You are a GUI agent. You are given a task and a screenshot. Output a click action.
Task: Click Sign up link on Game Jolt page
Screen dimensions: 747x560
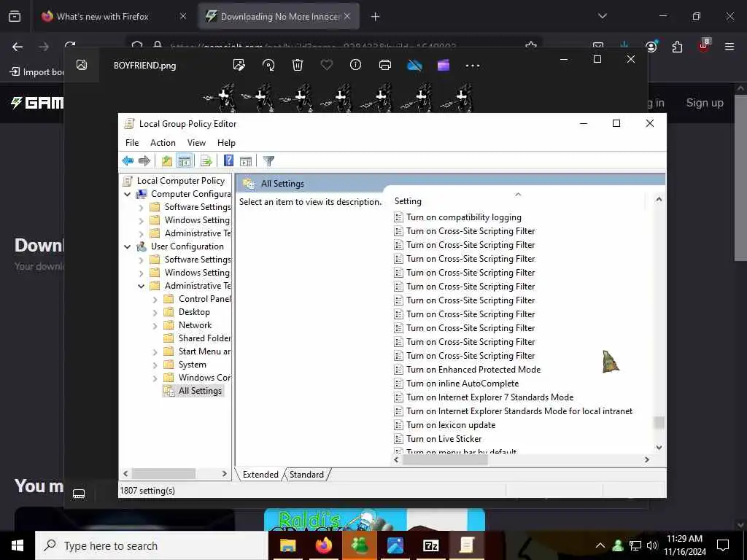[705, 103]
